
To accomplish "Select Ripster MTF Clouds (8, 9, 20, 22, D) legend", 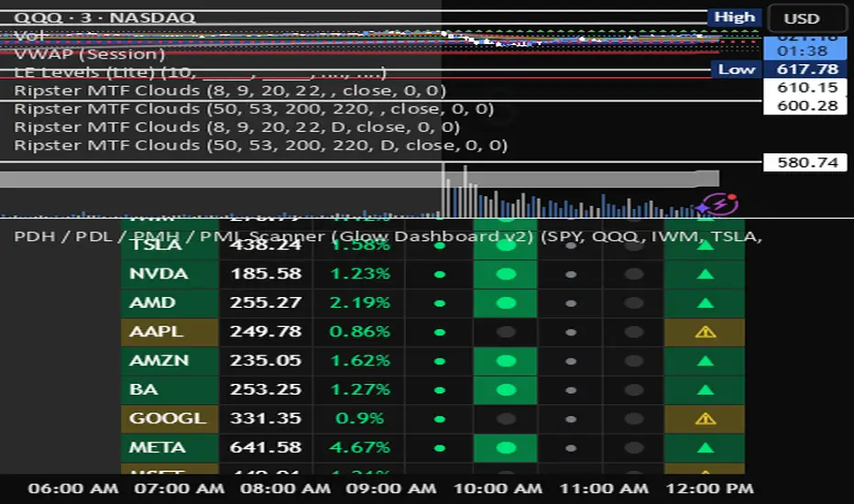I will 237,127.
